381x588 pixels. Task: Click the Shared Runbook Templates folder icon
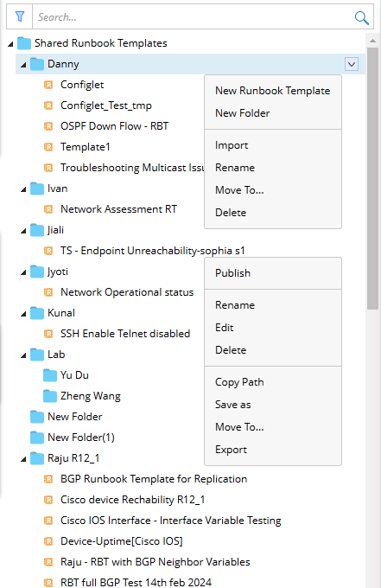(24, 43)
